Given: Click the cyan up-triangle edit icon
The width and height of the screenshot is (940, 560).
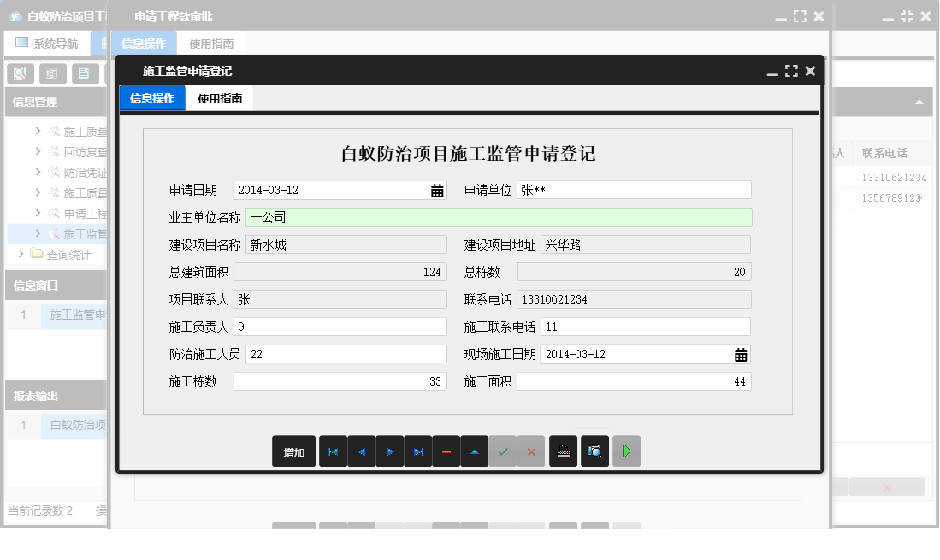Looking at the screenshot, I should point(475,451).
